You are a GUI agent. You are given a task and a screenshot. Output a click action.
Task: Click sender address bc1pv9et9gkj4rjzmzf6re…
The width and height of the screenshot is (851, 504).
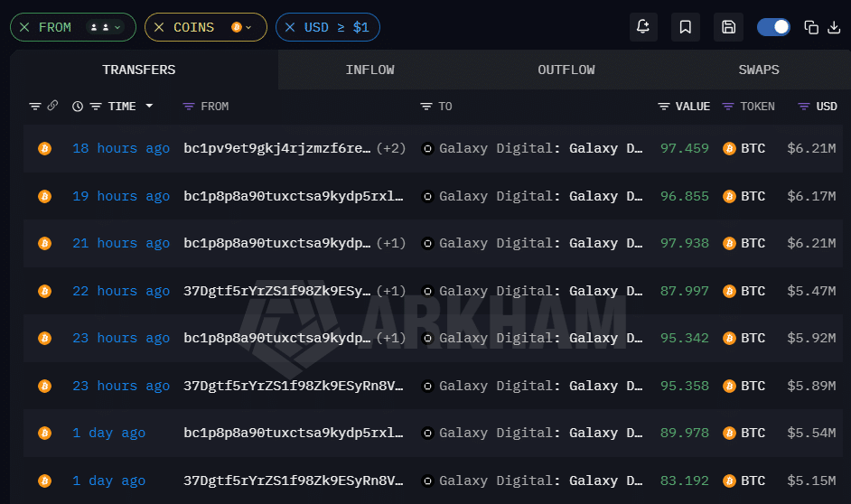276,149
